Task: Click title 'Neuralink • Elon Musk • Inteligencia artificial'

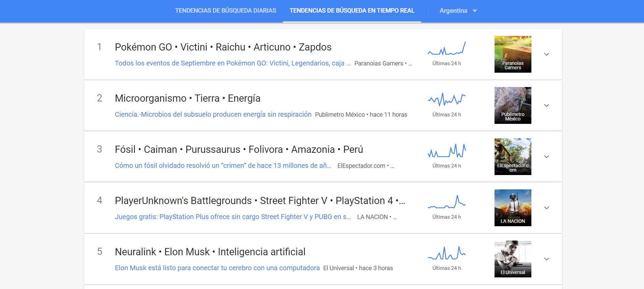Action: [x=210, y=252]
